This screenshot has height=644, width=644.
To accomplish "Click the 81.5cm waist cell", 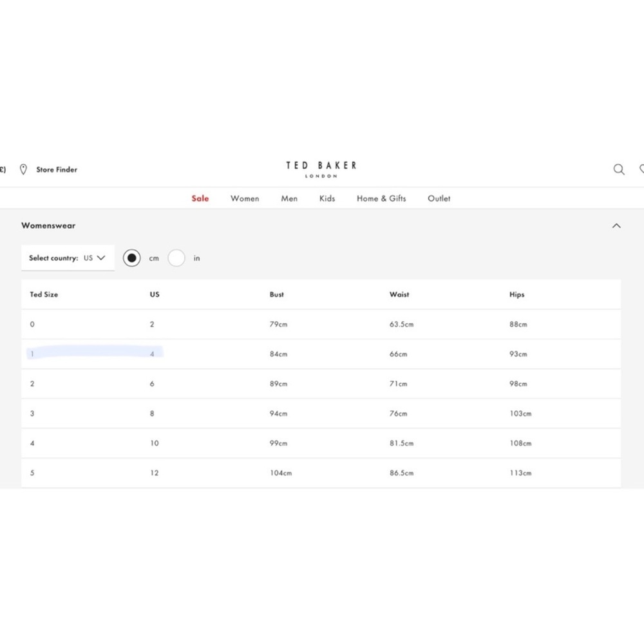I will 402,444.
